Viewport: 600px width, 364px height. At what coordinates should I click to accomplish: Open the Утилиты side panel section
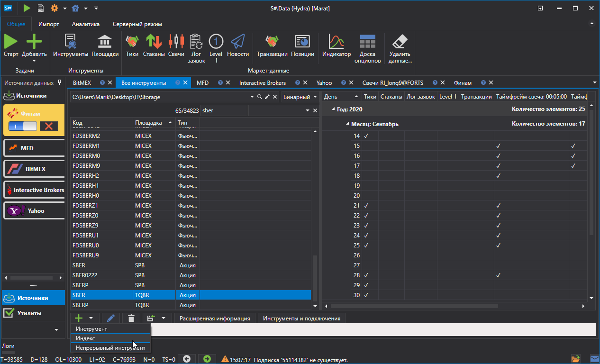pyautogui.click(x=33, y=313)
